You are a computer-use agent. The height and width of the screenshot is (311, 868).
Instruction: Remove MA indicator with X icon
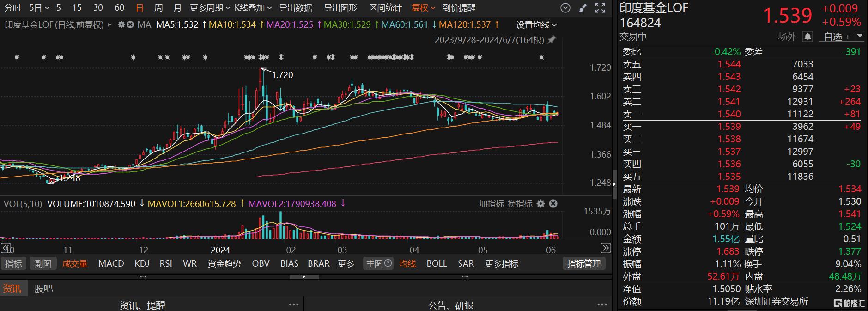[x=130, y=24]
